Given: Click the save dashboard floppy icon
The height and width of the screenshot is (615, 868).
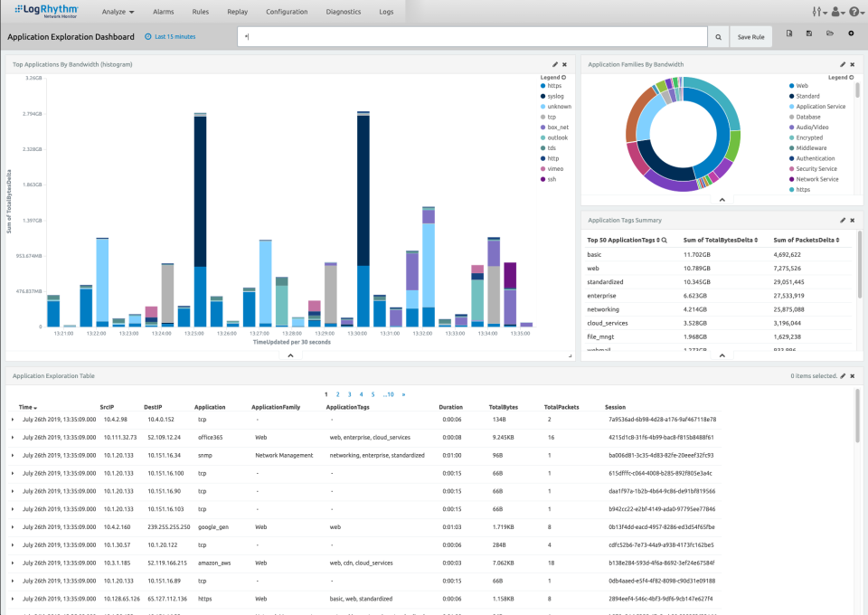Looking at the screenshot, I should [808, 33].
